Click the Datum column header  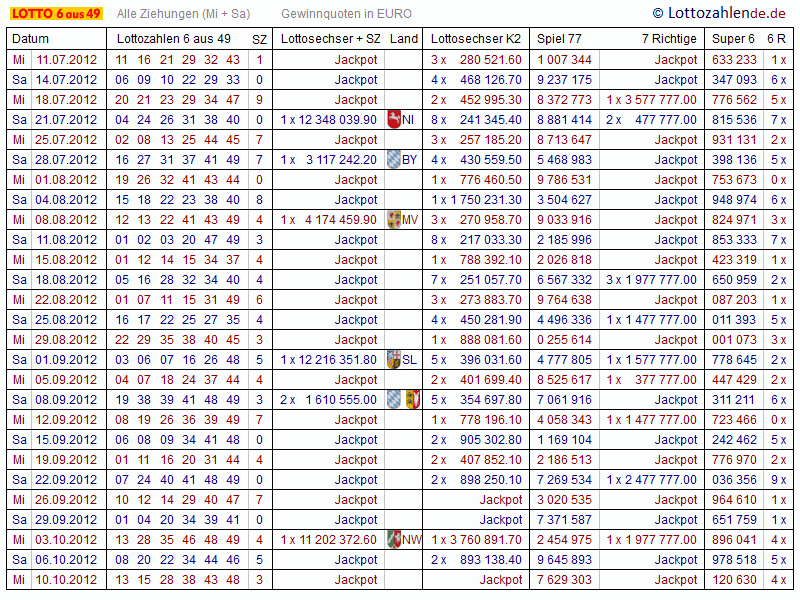pyautogui.click(x=30, y=39)
